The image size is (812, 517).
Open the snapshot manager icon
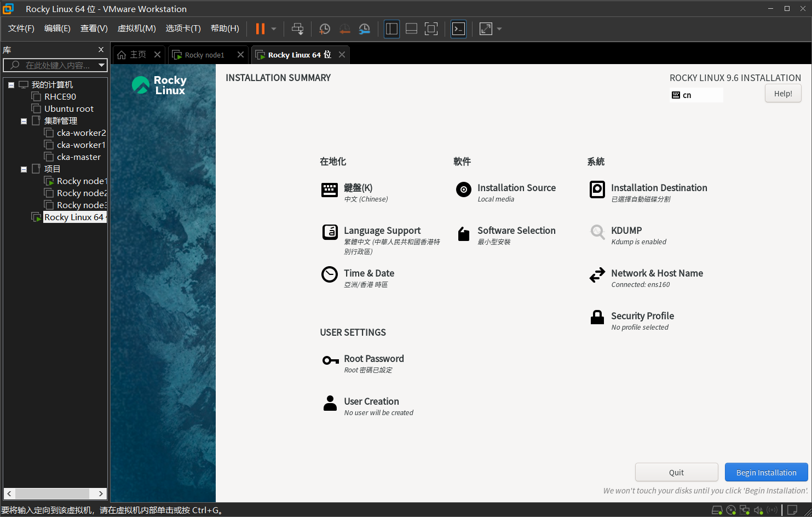coord(365,29)
